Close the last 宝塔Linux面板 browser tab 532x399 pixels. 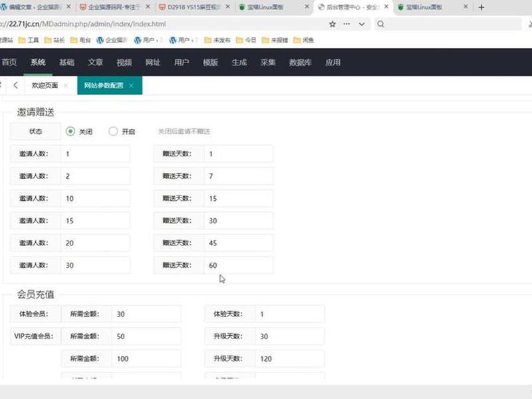point(465,7)
